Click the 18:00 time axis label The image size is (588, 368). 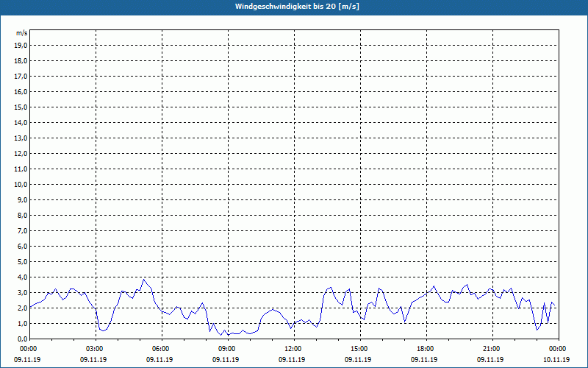(x=426, y=349)
